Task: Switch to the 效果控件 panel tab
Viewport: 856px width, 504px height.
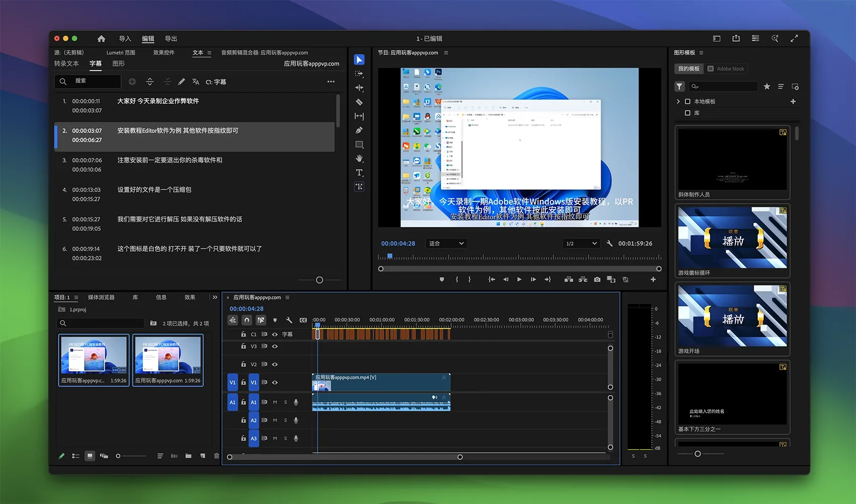Action: [x=164, y=53]
